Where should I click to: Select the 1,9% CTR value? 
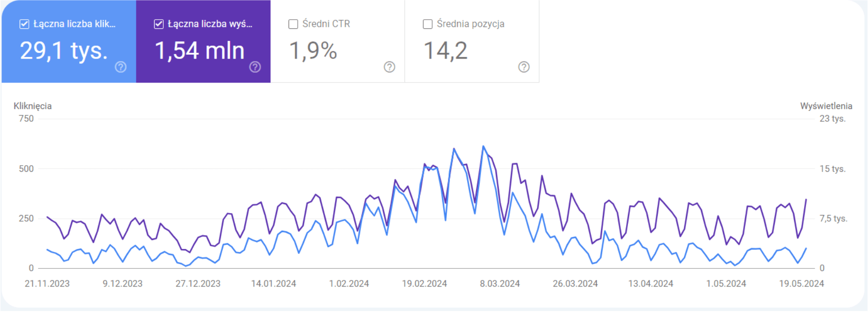pos(313,51)
